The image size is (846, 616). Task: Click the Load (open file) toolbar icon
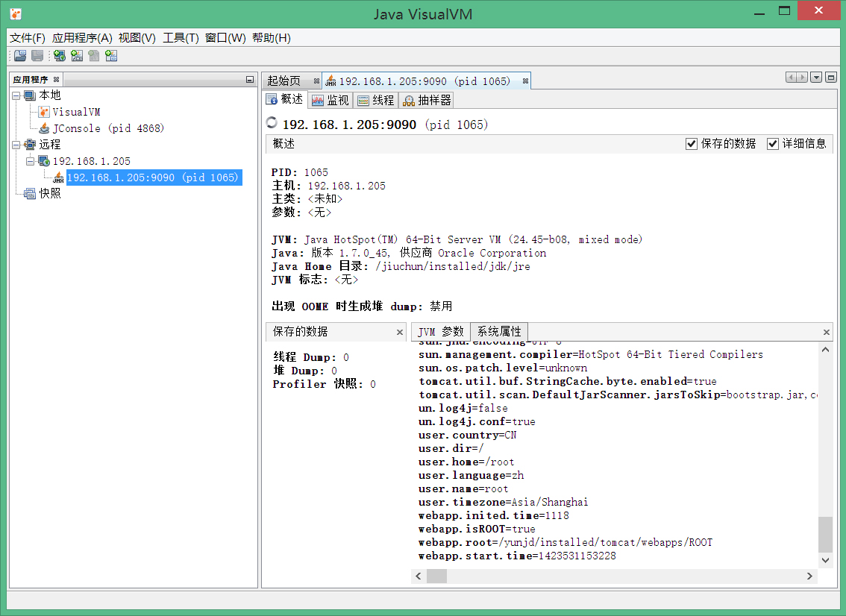coord(20,56)
